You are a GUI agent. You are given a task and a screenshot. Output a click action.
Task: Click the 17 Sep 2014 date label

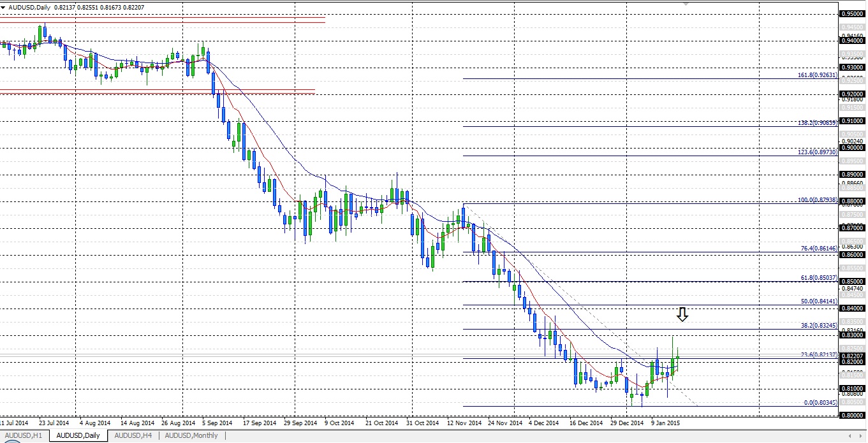(260, 423)
